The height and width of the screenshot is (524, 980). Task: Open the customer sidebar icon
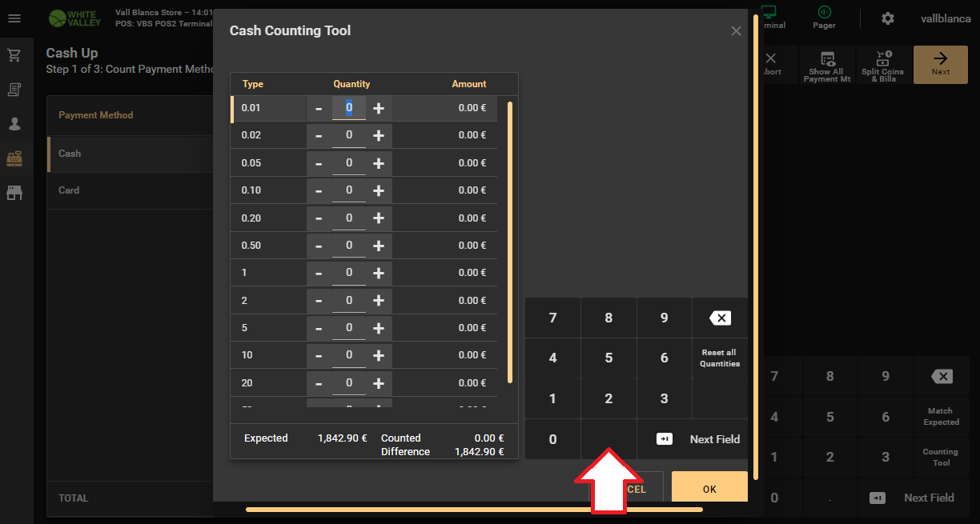(x=14, y=124)
